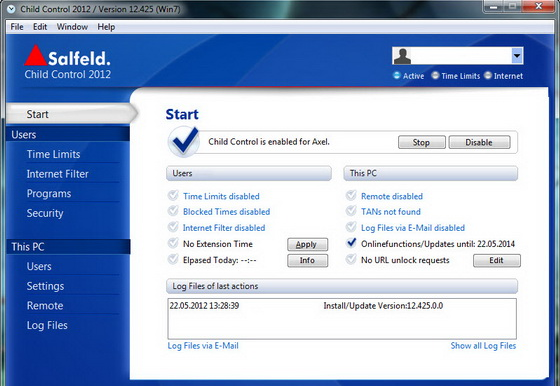Open Security in the sidebar

[x=45, y=213]
